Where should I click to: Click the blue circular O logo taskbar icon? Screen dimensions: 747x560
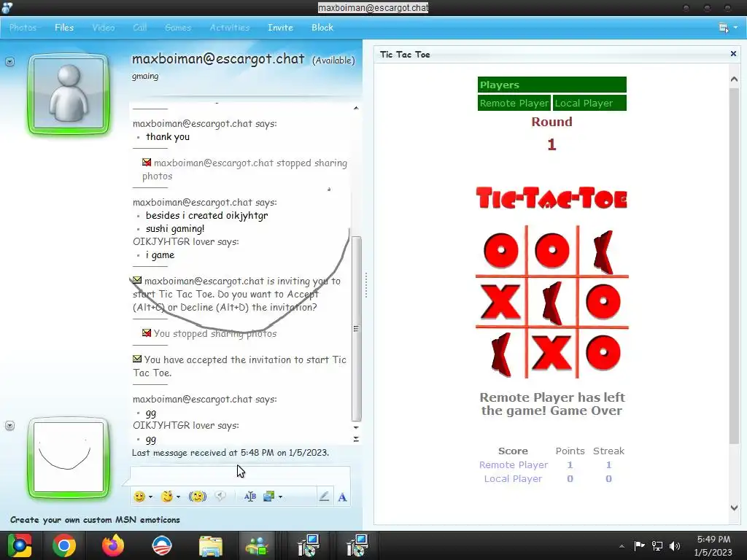coord(161,545)
